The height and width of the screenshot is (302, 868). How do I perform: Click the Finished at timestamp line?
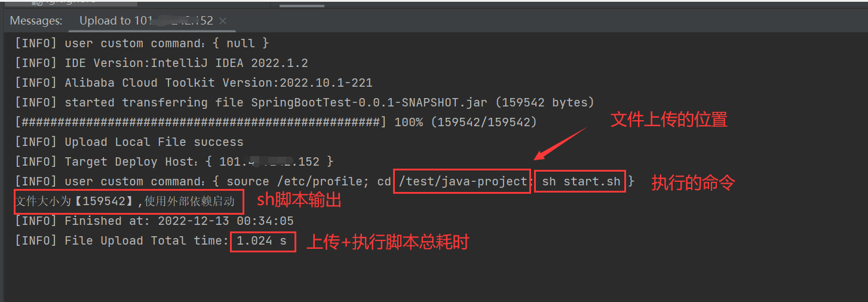(x=154, y=221)
